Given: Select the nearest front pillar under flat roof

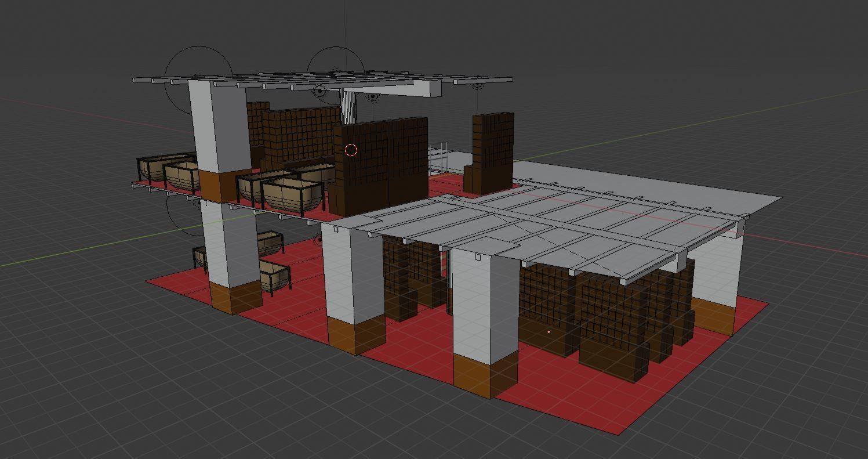Looking at the screenshot, I should pos(485,324).
